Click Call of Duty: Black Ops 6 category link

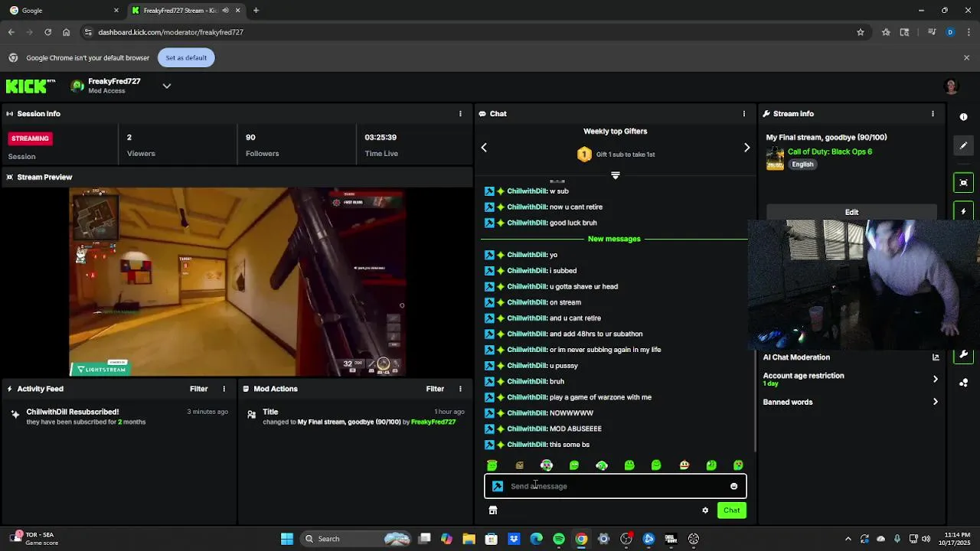point(830,152)
